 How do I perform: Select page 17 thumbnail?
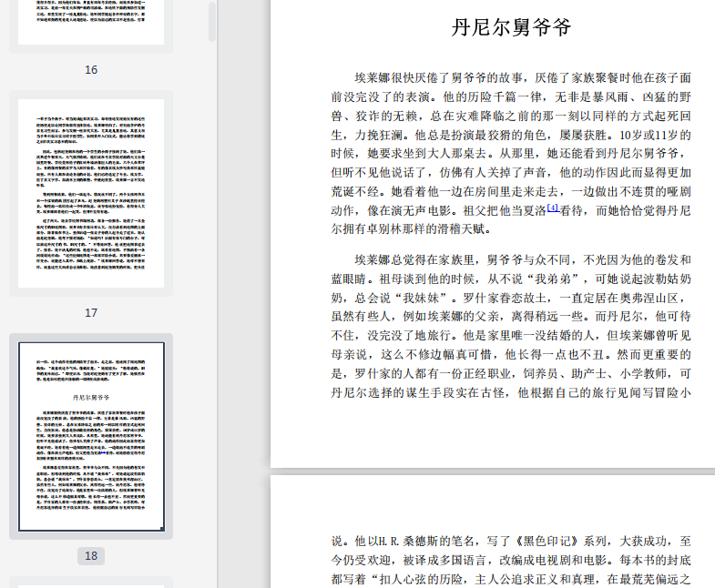(x=91, y=193)
